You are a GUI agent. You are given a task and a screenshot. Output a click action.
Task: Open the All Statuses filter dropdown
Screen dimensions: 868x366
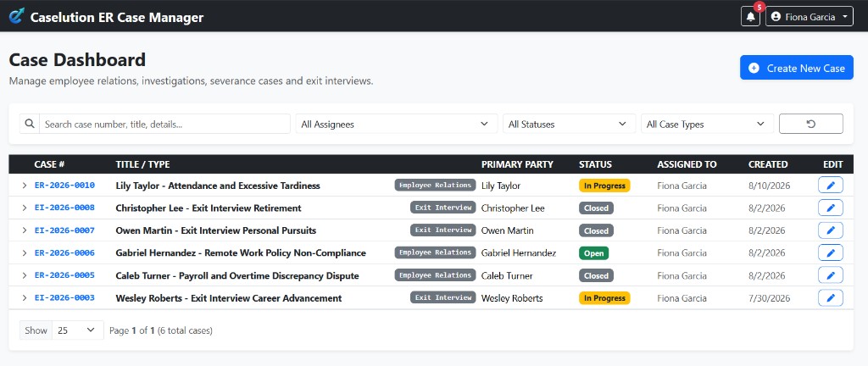[569, 124]
